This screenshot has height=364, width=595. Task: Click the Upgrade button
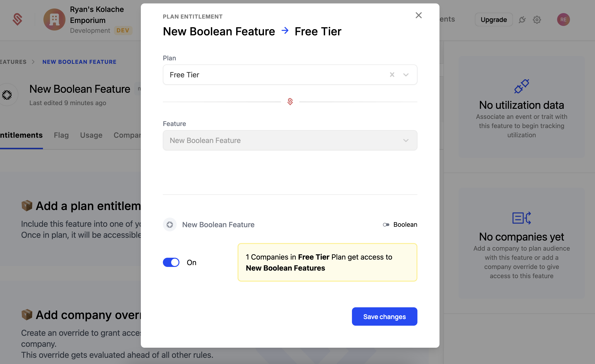click(494, 20)
